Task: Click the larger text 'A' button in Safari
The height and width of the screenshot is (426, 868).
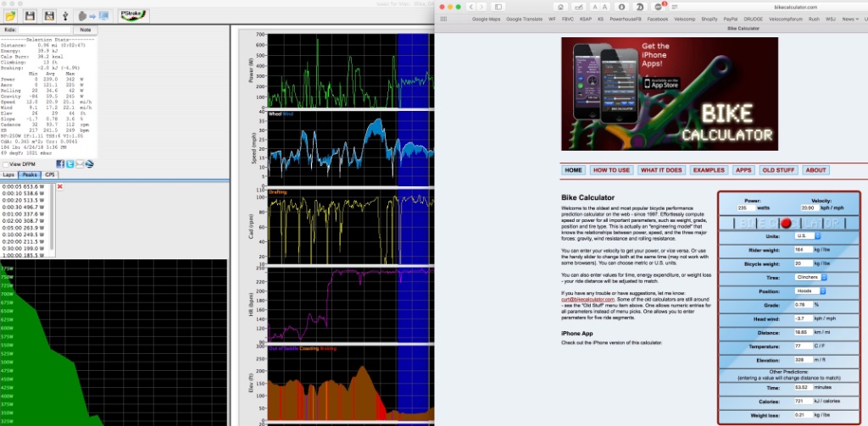Action: pyautogui.click(x=604, y=7)
